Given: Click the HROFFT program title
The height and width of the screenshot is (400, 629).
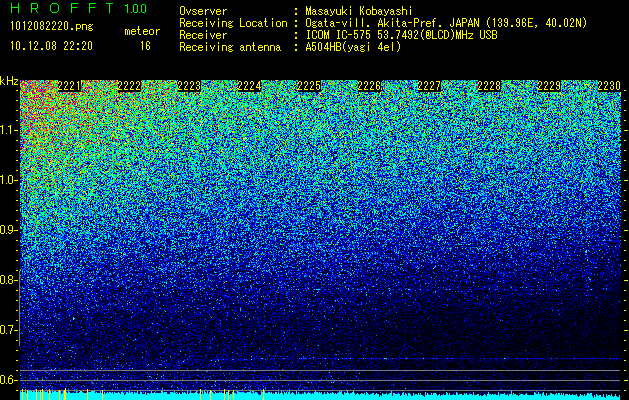Looking at the screenshot, I should point(62,8).
